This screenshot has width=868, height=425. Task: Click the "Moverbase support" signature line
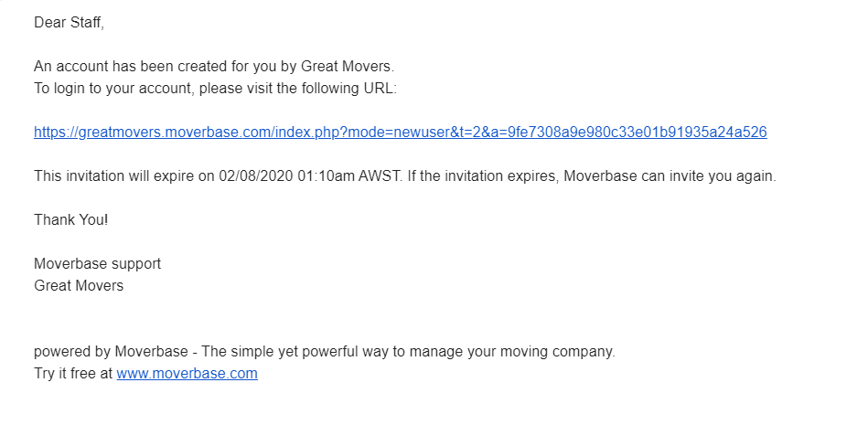tap(97, 264)
